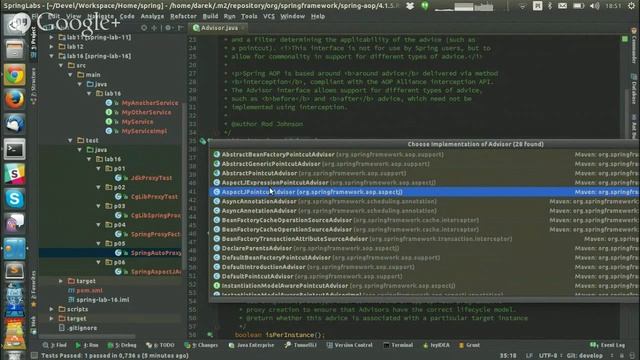Click the green inspection indicator square

tap(624, 39)
